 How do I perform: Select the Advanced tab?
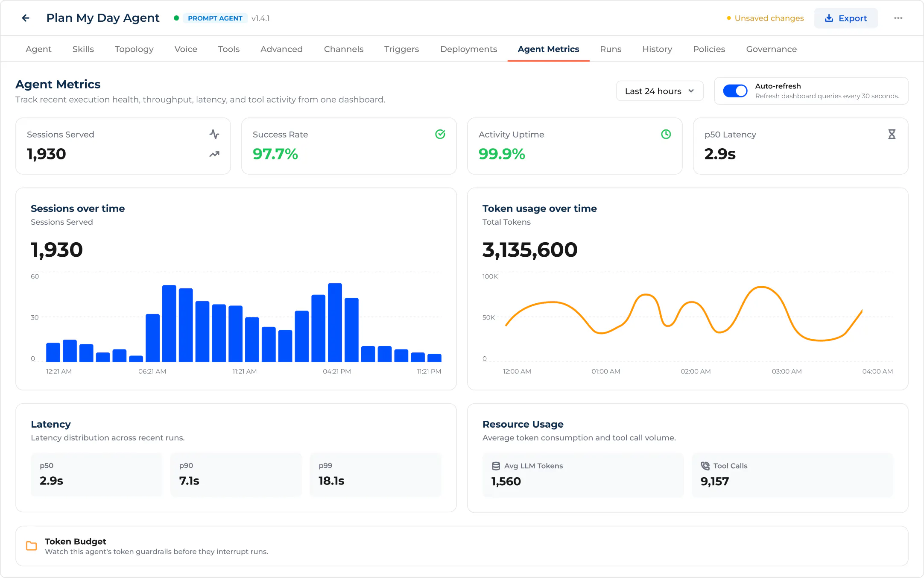tap(281, 49)
